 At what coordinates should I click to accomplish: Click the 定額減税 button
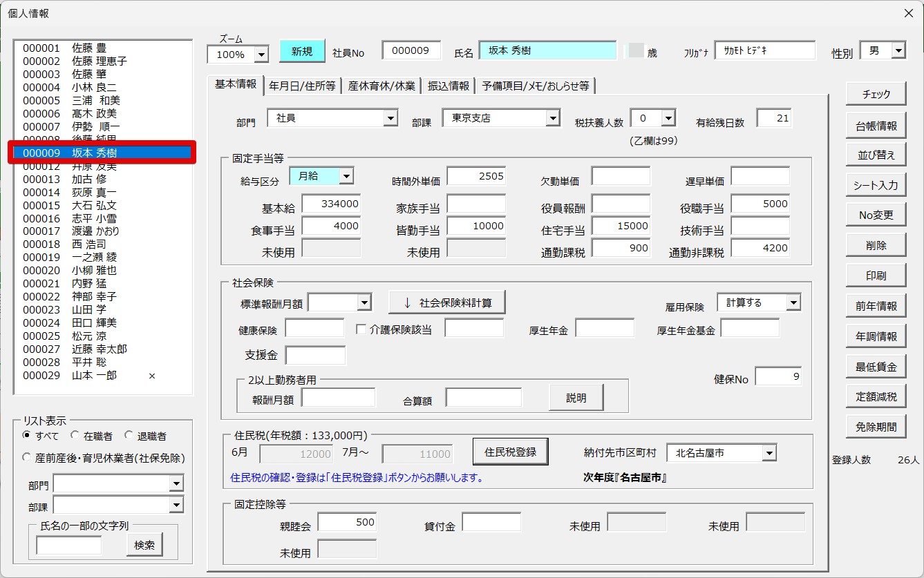pyautogui.click(x=876, y=396)
